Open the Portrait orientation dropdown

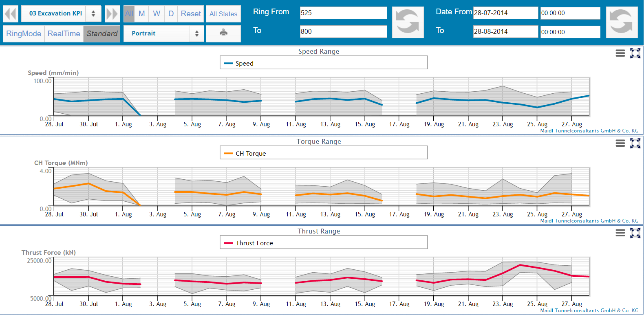(x=163, y=33)
